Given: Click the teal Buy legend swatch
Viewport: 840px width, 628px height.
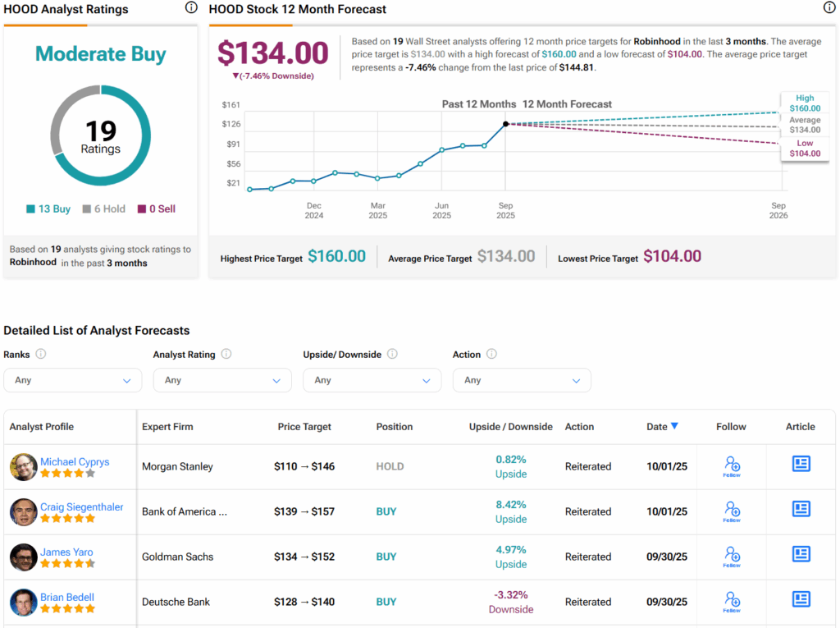Looking at the screenshot, I should coord(30,209).
